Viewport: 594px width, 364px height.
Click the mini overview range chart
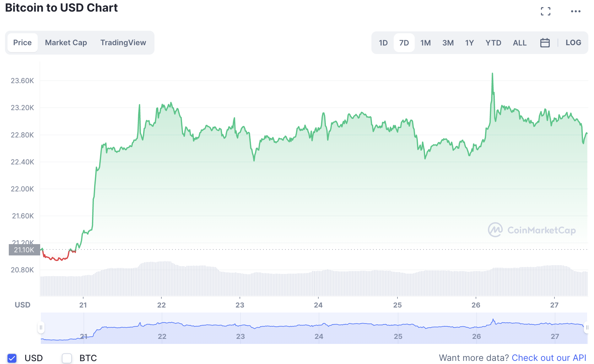pos(314,328)
